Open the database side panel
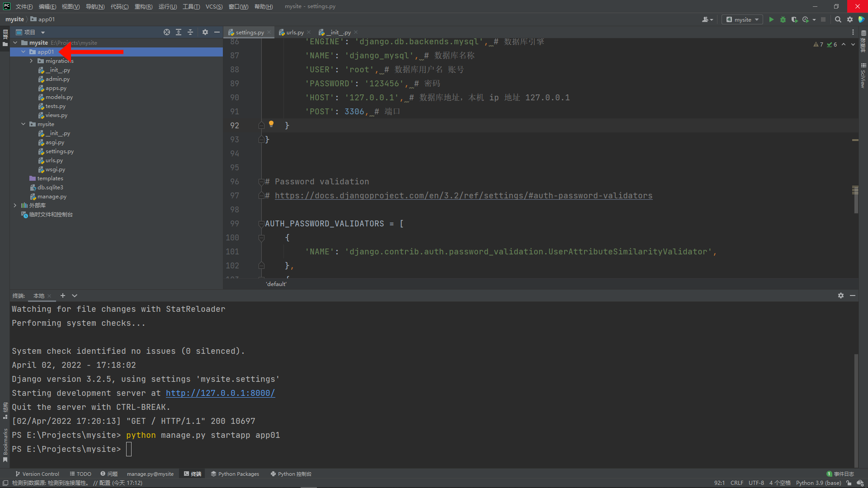 coord(863,41)
